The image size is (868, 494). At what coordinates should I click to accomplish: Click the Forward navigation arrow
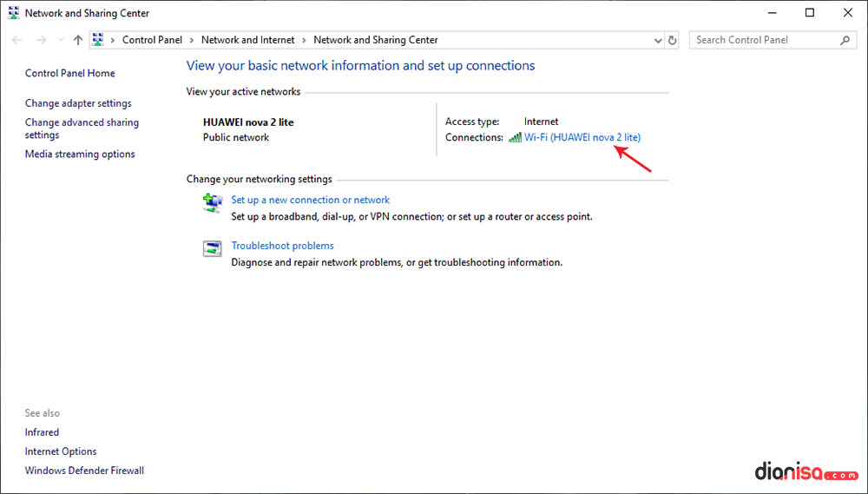pyautogui.click(x=40, y=40)
